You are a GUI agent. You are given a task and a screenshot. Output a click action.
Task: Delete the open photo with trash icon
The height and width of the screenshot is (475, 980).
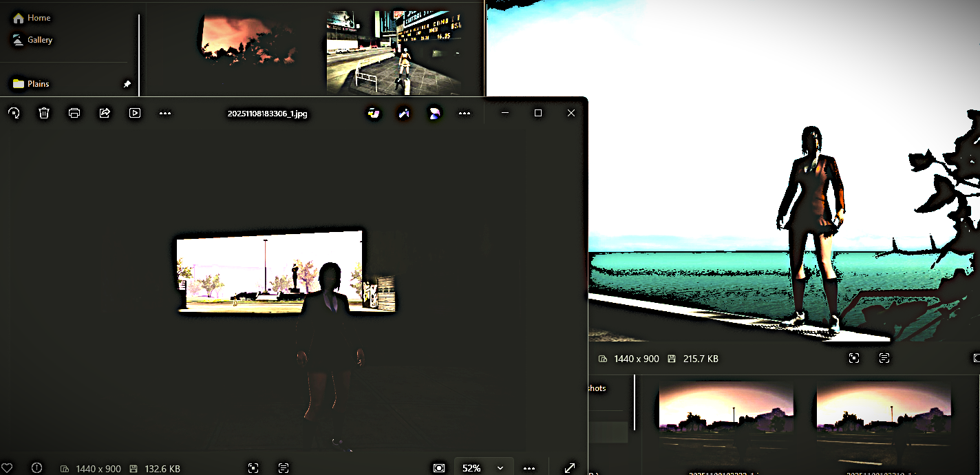click(44, 113)
